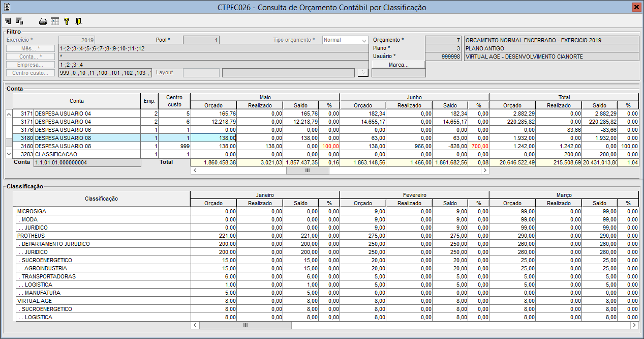The height and width of the screenshot is (339, 644).
Task: Click the Orcado cell 138,00 in highlighted row
Action: click(x=213, y=138)
